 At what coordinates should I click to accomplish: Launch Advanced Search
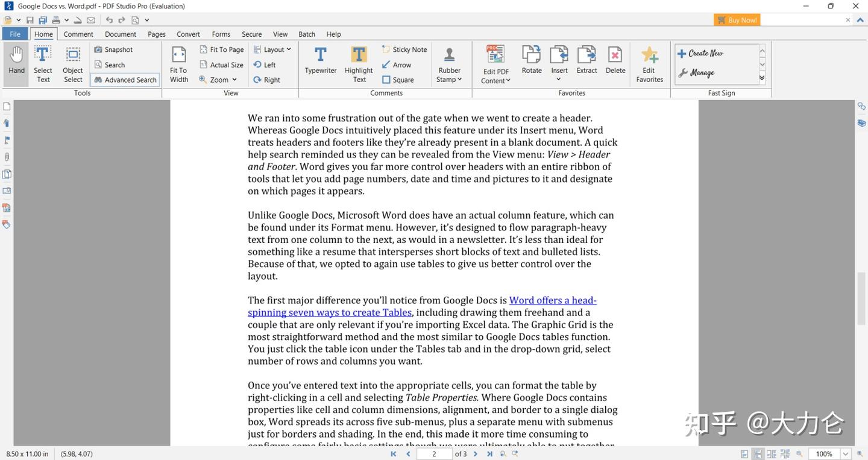point(125,80)
